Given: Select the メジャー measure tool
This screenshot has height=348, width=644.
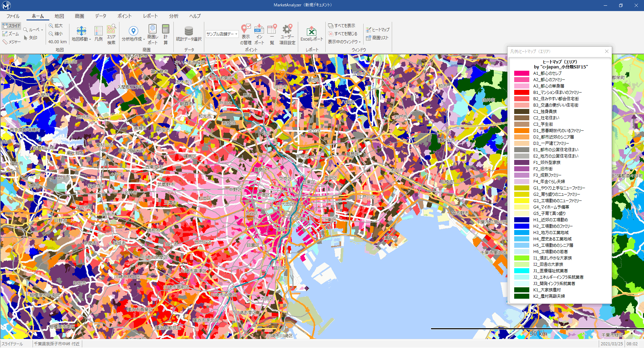Looking at the screenshot, I should [11, 42].
